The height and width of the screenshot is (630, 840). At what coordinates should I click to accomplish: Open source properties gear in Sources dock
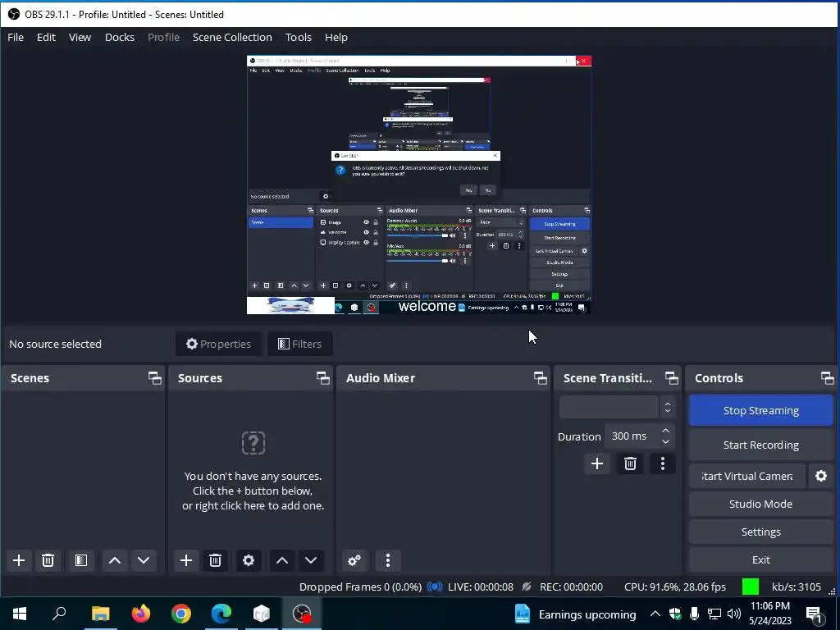click(x=249, y=560)
